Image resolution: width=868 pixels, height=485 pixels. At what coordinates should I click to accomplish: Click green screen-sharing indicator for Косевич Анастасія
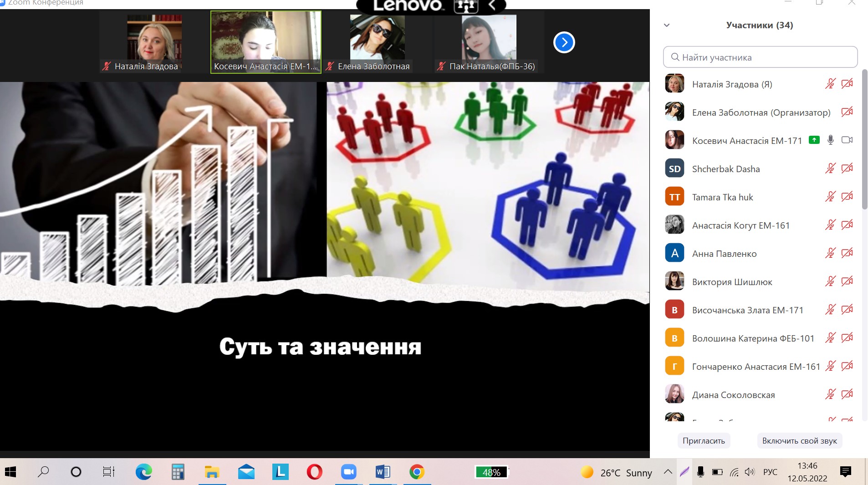[x=814, y=140]
